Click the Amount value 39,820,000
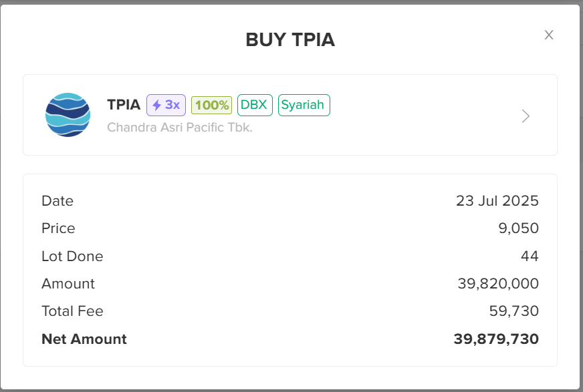 click(498, 284)
